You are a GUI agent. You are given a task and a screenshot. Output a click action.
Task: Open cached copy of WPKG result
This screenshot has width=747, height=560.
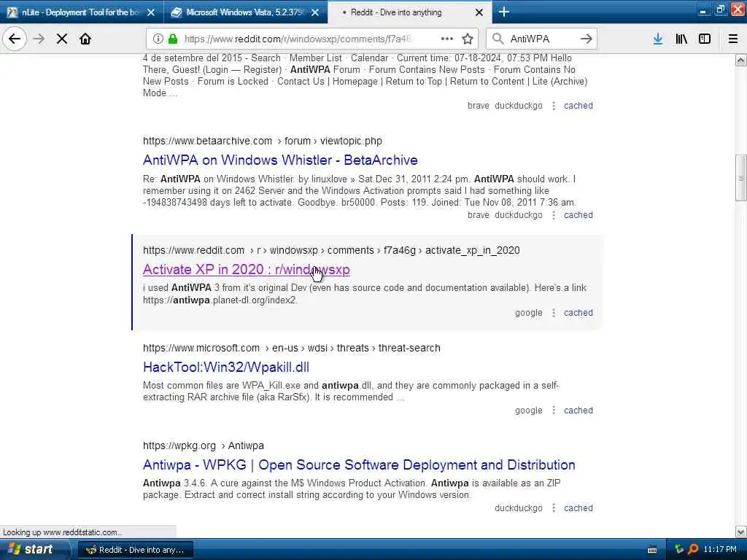click(x=578, y=508)
